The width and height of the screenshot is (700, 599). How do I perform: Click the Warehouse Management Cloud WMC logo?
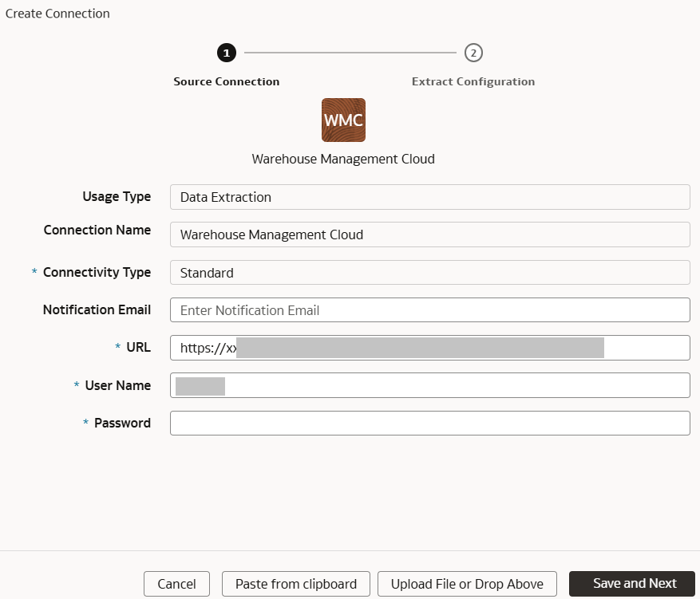coord(342,120)
